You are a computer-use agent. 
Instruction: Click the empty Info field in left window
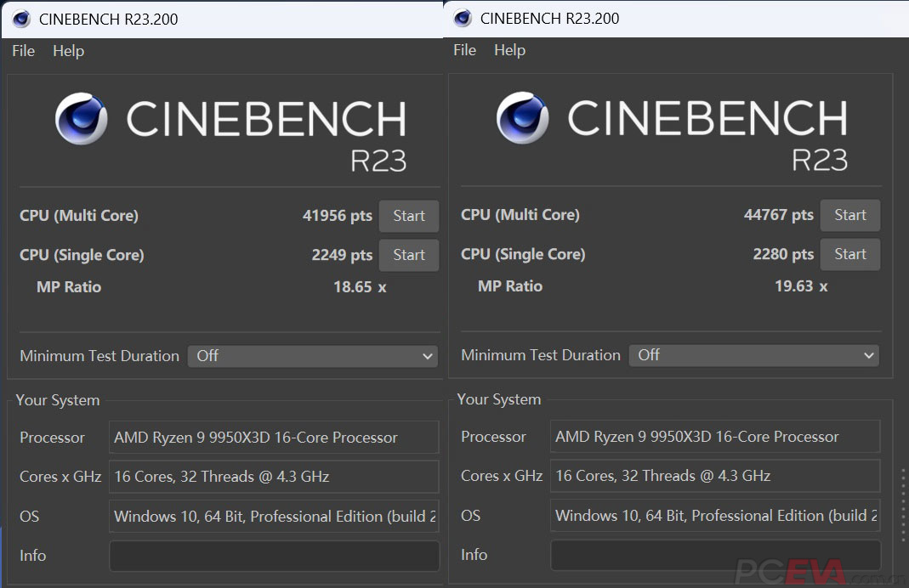[274, 556]
